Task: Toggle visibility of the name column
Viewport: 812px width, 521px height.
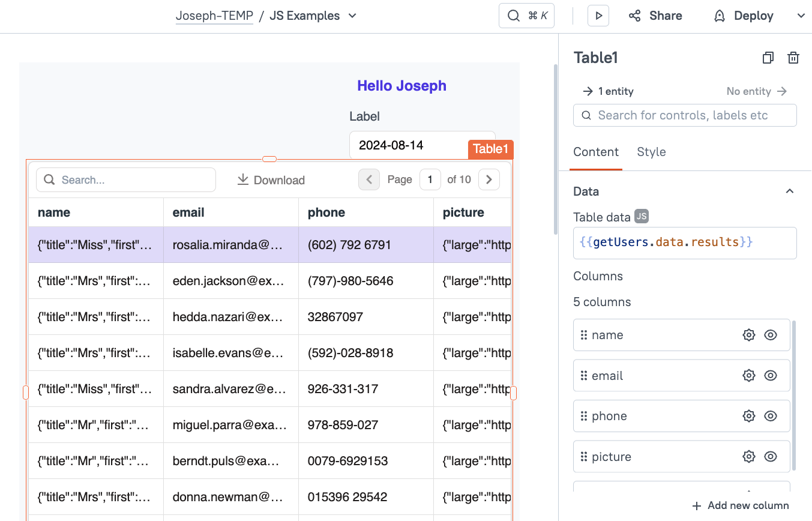Action: [771, 334]
